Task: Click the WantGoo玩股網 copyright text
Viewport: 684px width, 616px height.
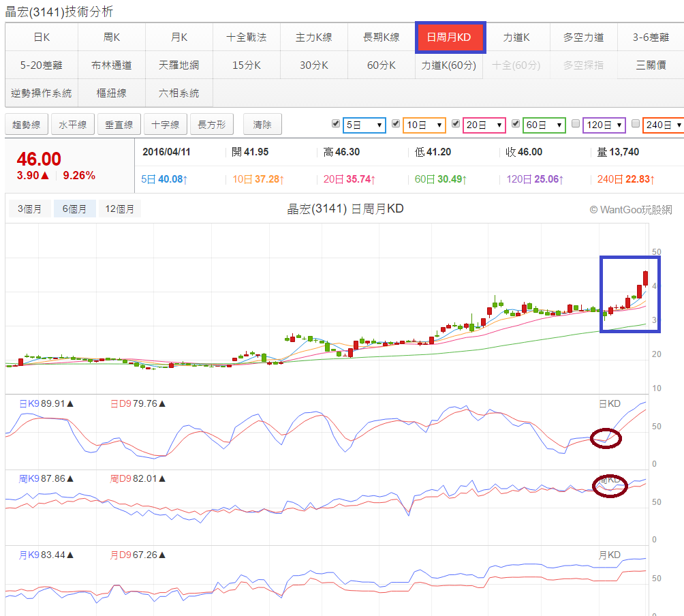Action: 630,210
